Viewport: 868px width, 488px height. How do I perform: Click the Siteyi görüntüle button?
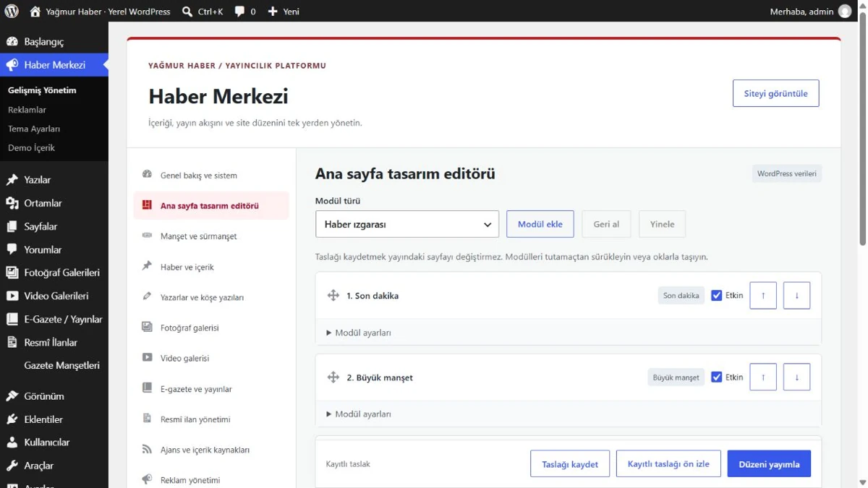click(x=775, y=93)
